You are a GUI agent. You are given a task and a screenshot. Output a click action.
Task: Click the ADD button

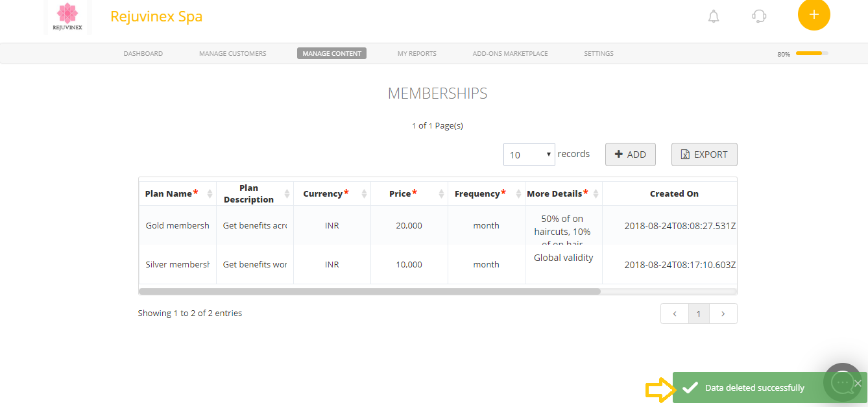630,154
